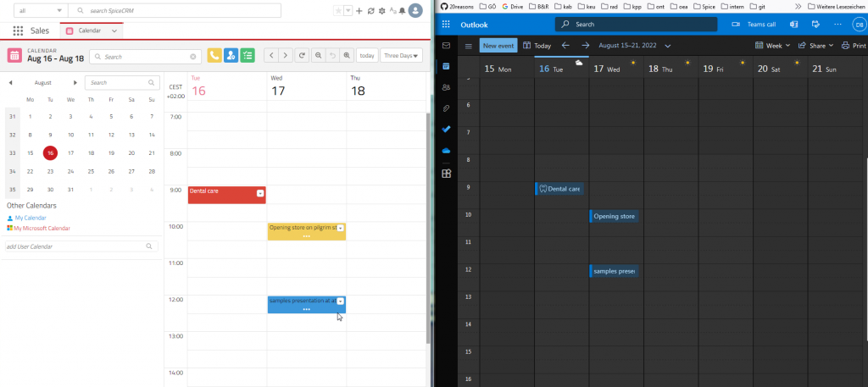868x387 pixels.
Task: Open the Dental care event dropdown
Action: click(x=260, y=193)
